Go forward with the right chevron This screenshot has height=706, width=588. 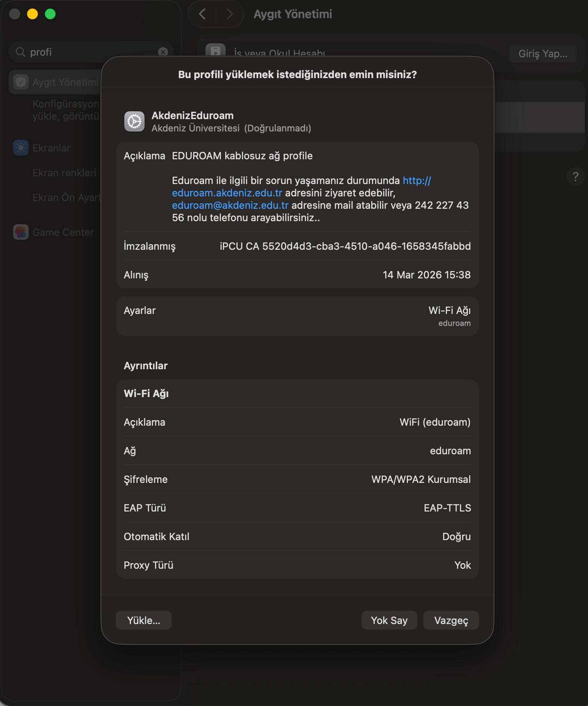[x=229, y=14]
